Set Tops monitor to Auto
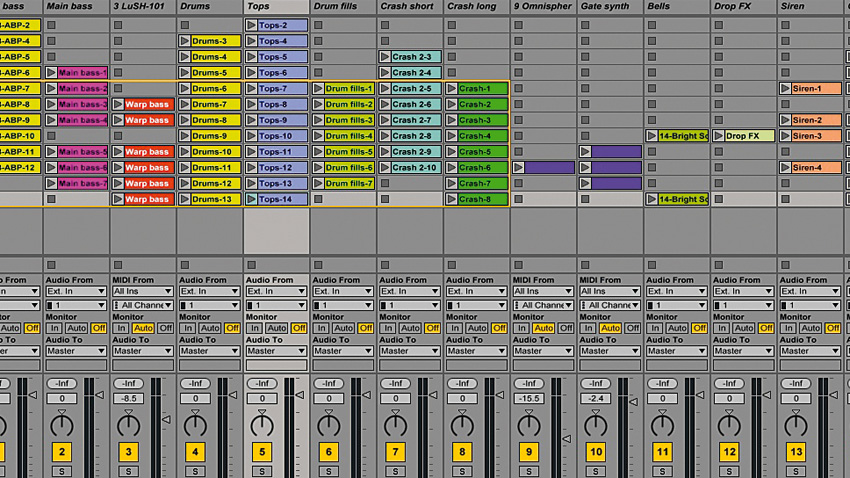 pyautogui.click(x=276, y=328)
